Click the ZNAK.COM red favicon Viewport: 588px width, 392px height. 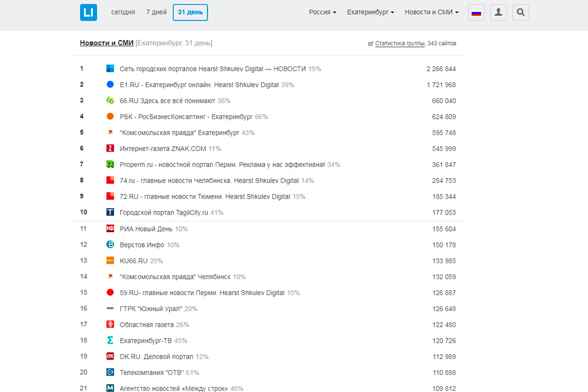click(110, 149)
